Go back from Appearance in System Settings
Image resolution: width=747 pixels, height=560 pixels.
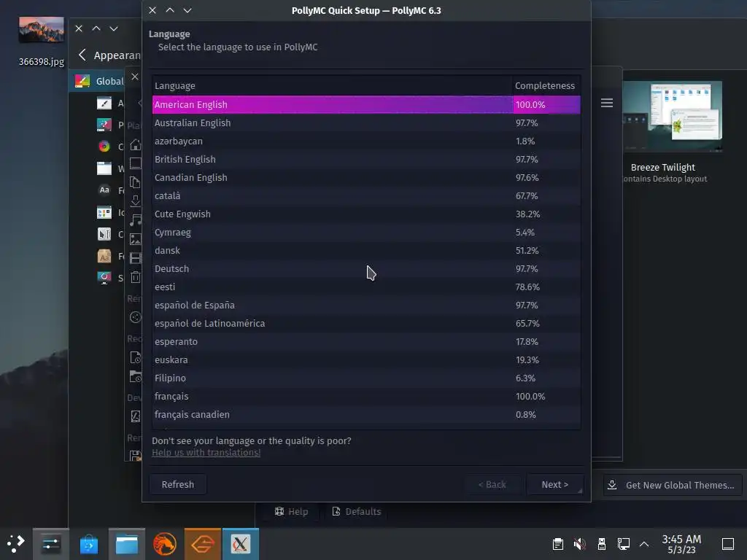coord(82,55)
